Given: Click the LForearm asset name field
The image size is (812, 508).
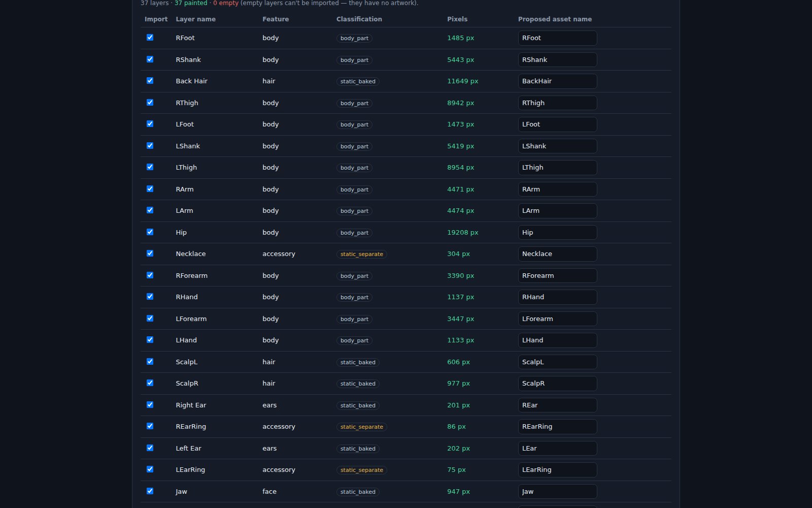Looking at the screenshot, I should pos(557,319).
